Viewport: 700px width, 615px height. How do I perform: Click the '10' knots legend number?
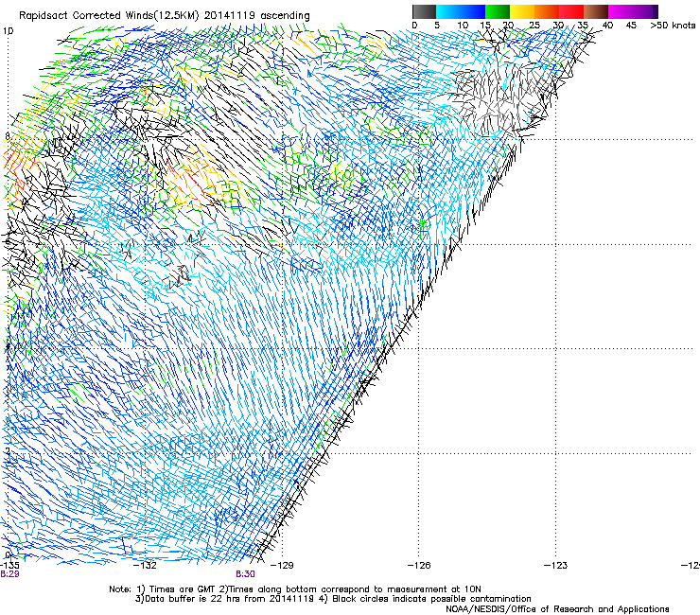(x=463, y=26)
